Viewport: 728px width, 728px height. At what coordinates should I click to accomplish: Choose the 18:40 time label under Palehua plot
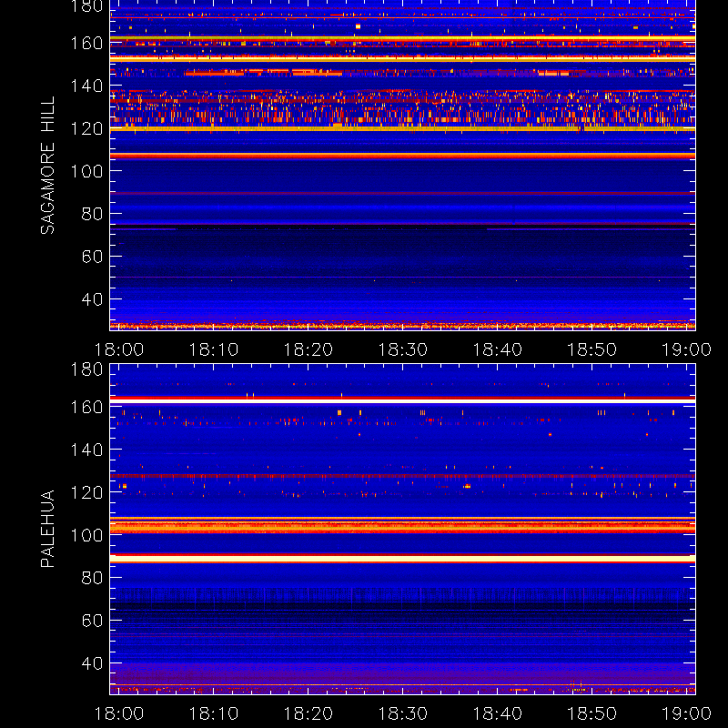[497, 713]
